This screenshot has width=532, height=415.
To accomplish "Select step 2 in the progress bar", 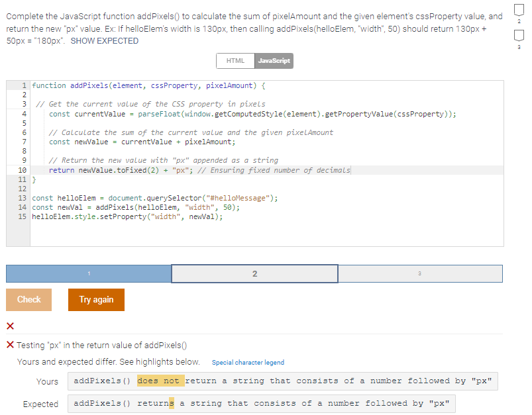I will tap(254, 273).
